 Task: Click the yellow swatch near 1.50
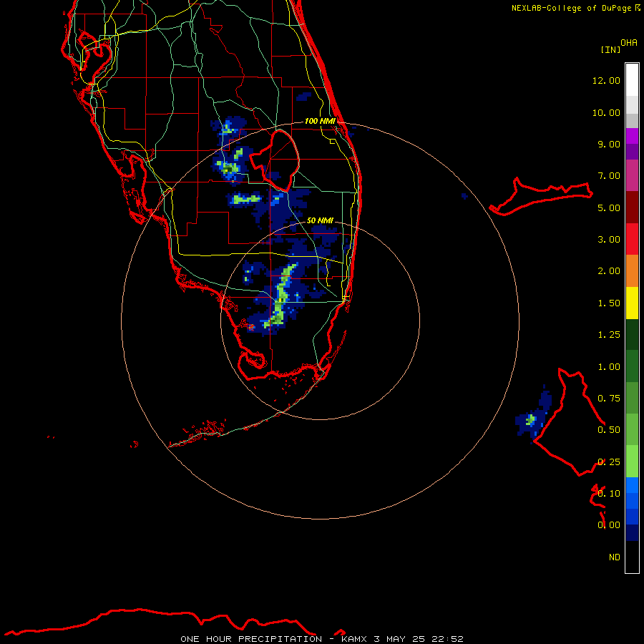tap(632, 303)
